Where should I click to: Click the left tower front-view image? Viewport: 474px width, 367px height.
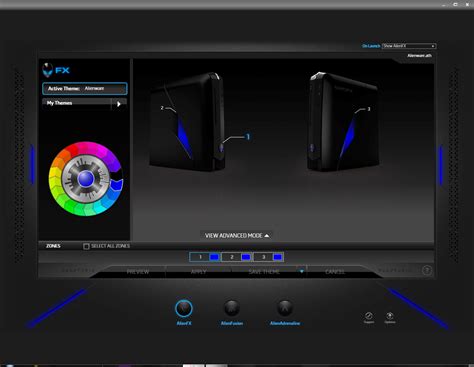point(188,122)
